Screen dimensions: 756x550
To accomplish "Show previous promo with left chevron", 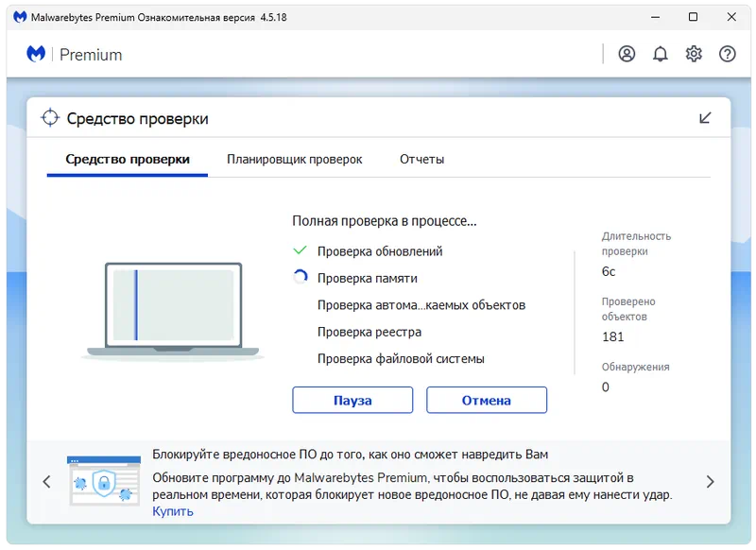I will (x=46, y=482).
